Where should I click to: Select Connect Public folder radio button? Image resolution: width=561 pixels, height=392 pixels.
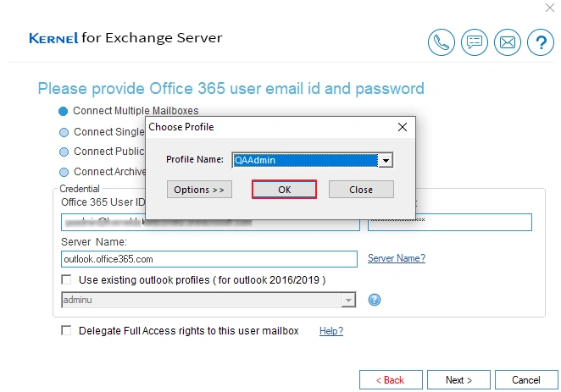pos(64,152)
